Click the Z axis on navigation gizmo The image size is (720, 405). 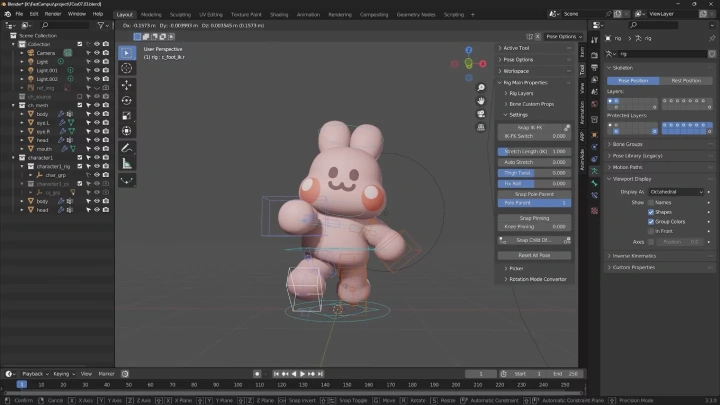[x=468, y=50]
